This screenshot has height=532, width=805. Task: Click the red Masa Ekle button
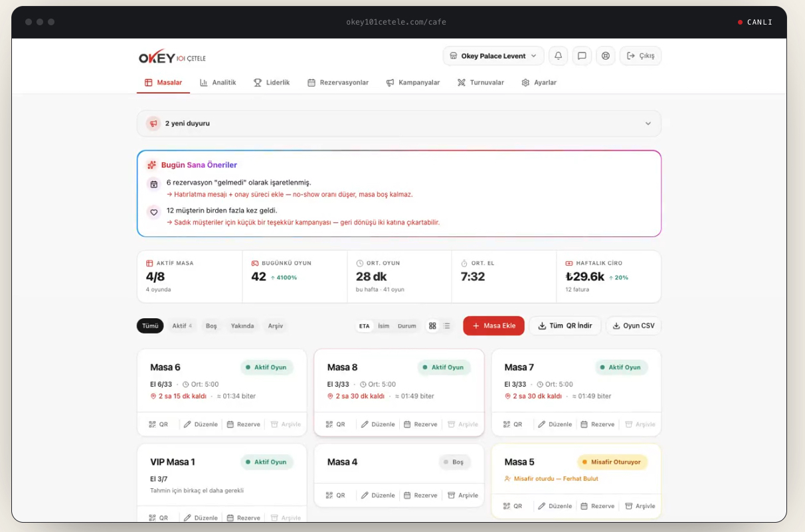493,326
